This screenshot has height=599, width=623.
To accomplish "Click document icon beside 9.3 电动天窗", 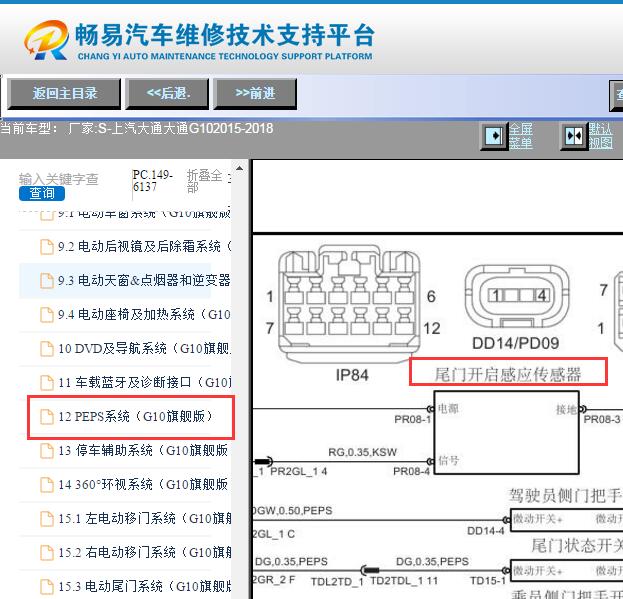I will tap(47, 281).
